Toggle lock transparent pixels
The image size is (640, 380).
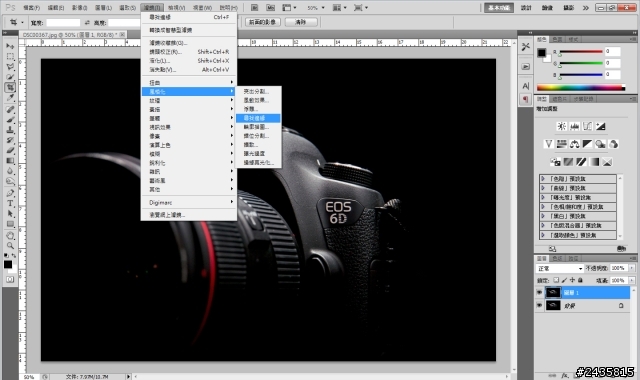556,280
